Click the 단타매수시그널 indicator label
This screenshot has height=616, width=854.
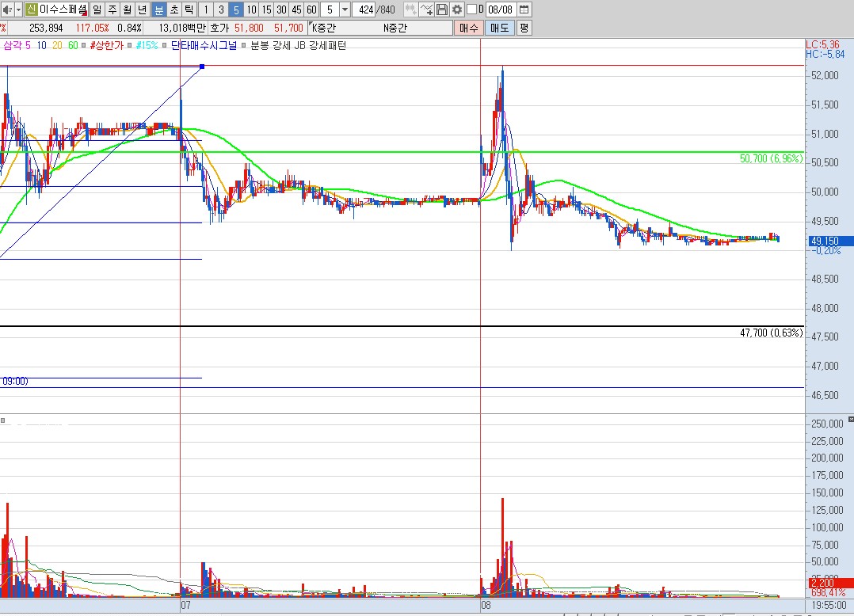pyautogui.click(x=204, y=45)
